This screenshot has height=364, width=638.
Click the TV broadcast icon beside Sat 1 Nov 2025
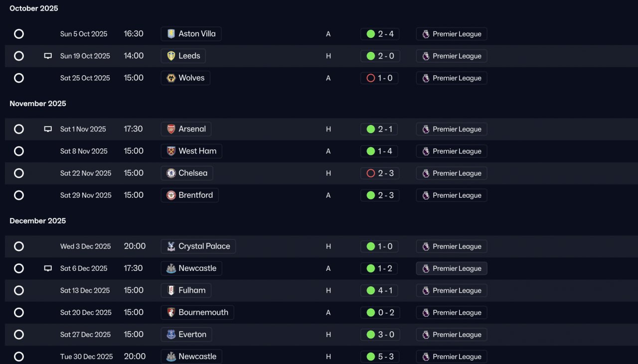(48, 129)
